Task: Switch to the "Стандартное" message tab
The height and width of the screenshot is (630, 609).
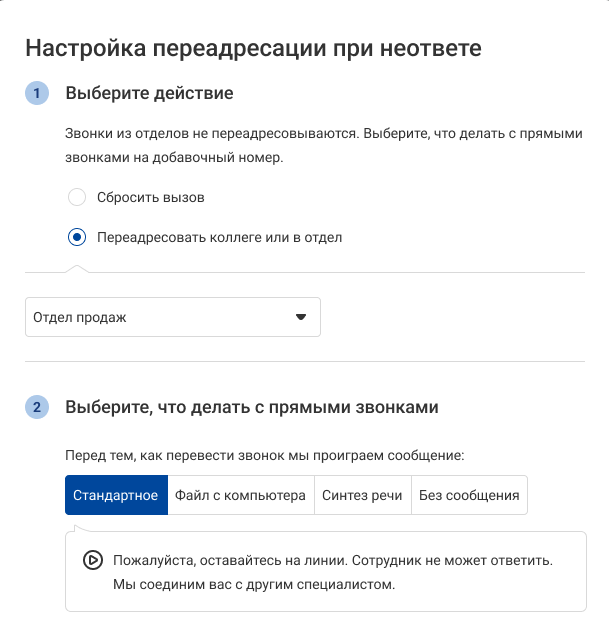Action: (x=116, y=495)
